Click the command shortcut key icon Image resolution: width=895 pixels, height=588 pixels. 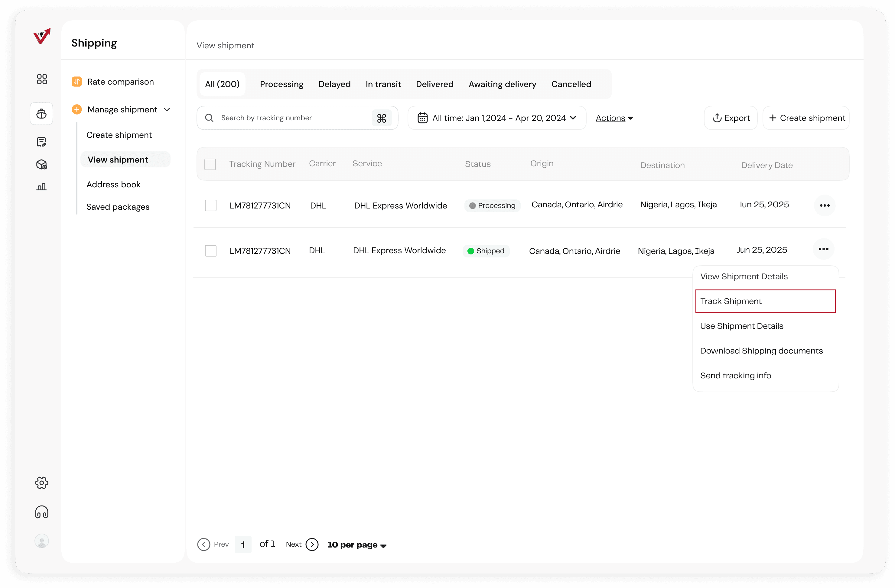[382, 118]
